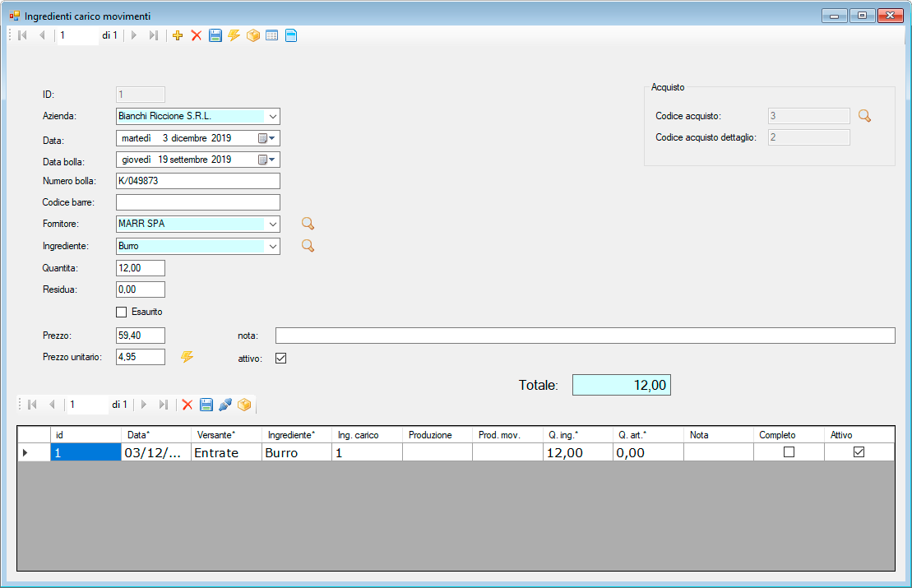
Task: Go to next record in top navigator
Action: pyautogui.click(x=134, y=35)
